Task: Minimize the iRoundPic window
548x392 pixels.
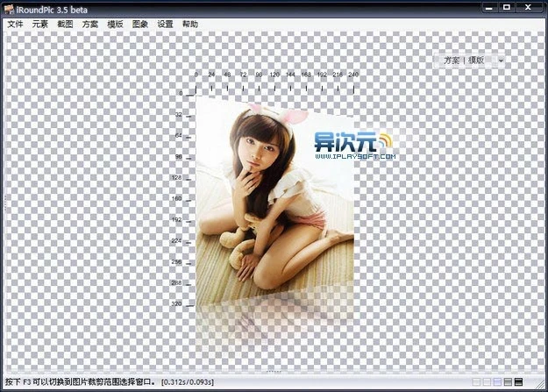Action: click(489, 8)
